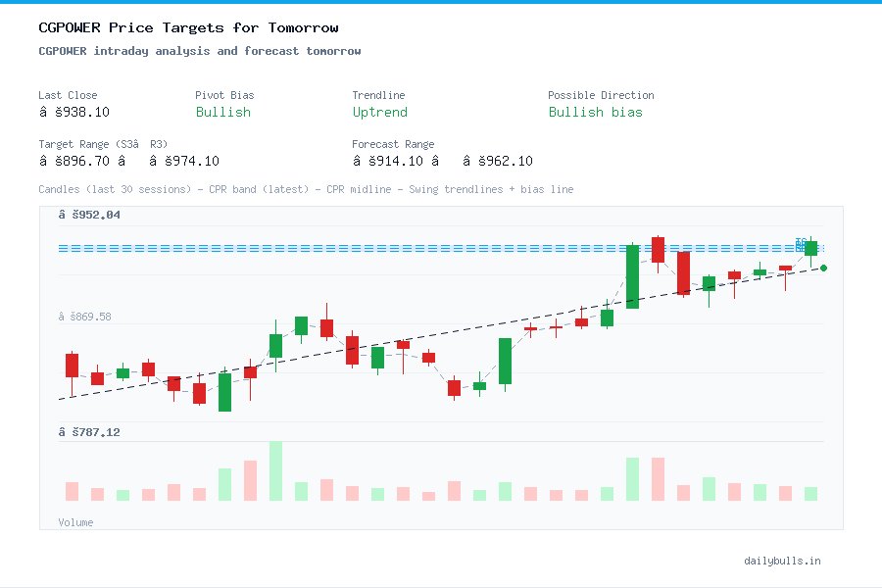Click the 'CGPOWER Price Targets for Tomorrow' heading
The image size is (882, 588).
188,27
